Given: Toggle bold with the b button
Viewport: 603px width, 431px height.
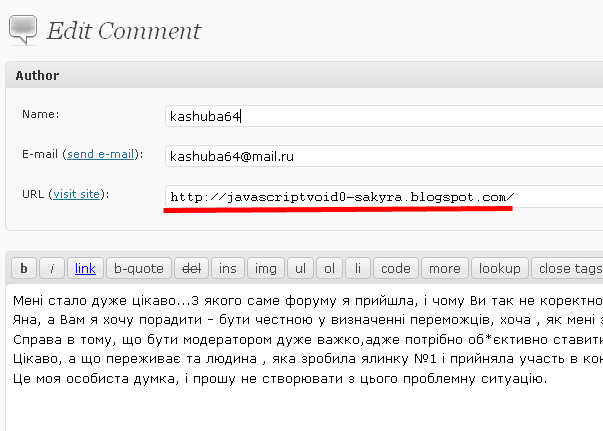Looking at the screenshot, I should click(23, 268).
